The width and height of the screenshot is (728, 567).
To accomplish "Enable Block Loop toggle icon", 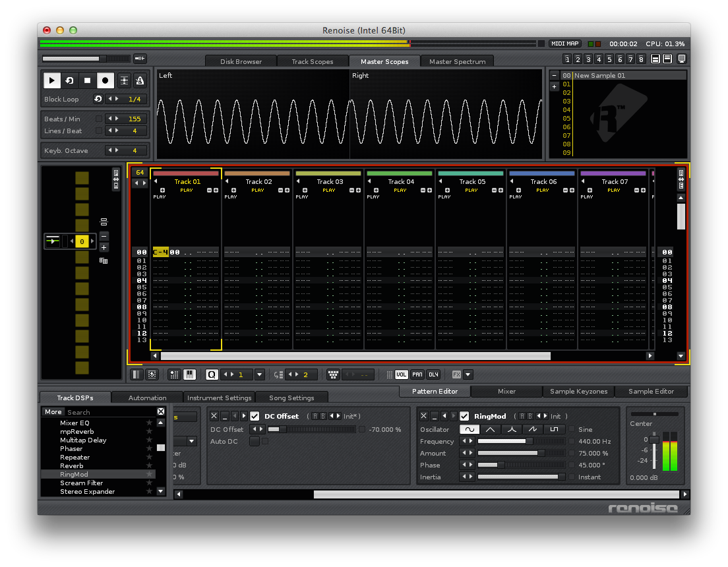I will [98, 99].
